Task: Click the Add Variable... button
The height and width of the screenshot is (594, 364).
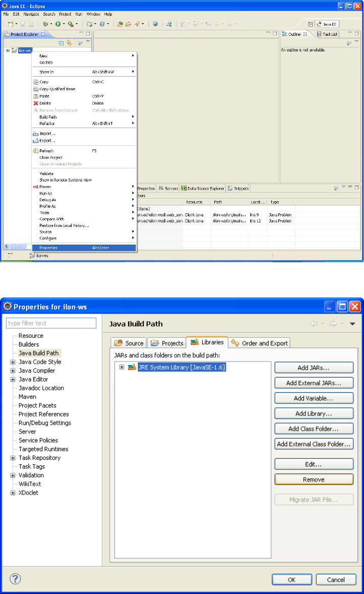Action: click(314, 398)
